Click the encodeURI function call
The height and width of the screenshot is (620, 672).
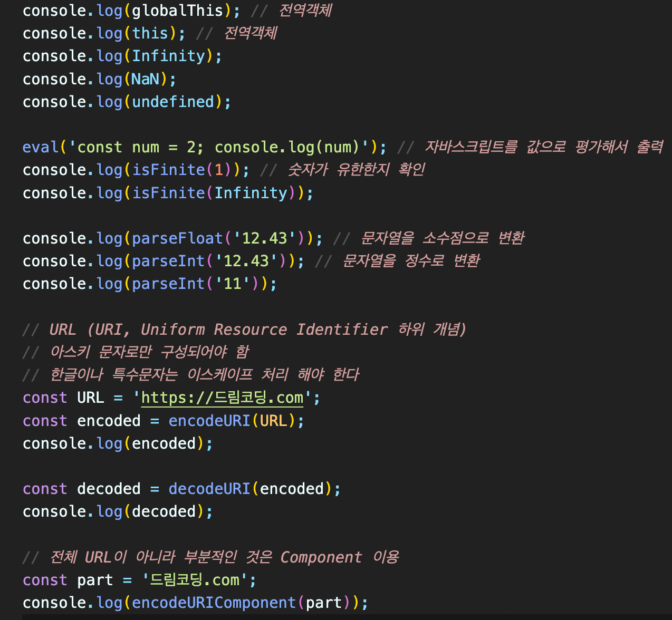tap(232, 421)
